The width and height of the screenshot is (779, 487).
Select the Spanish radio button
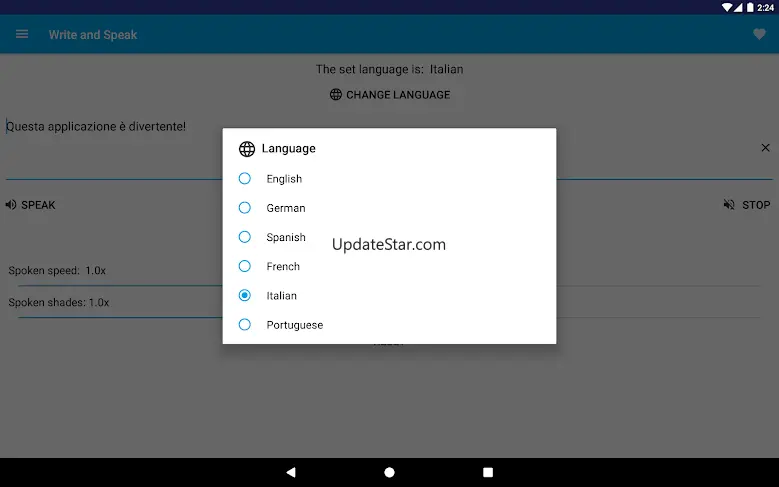pos(244,237)
